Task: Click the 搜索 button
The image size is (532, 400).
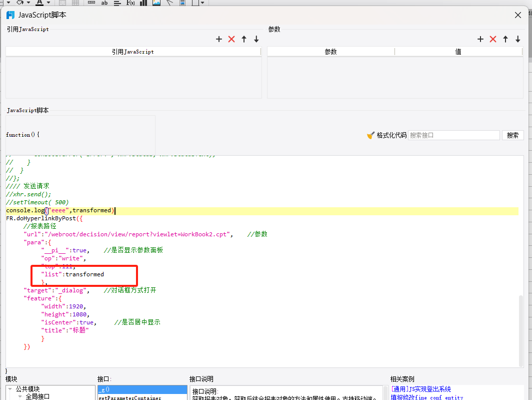Action: [512, 135]
